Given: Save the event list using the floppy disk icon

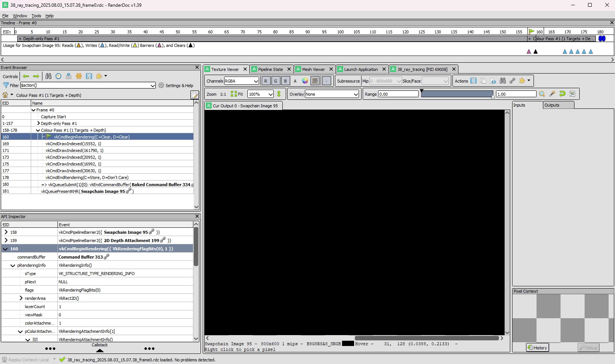Looking at the screenshot, I should click(89, 76).
